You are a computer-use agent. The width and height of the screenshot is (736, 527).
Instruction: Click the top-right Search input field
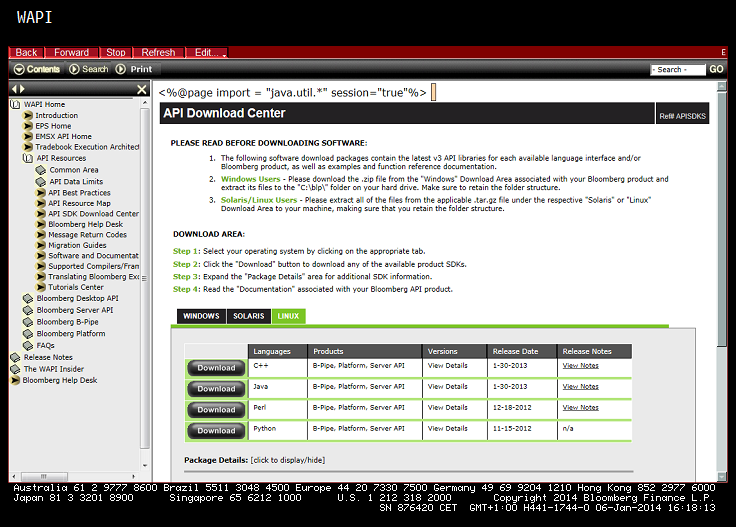pyautogui.click(x=678, y=69)
